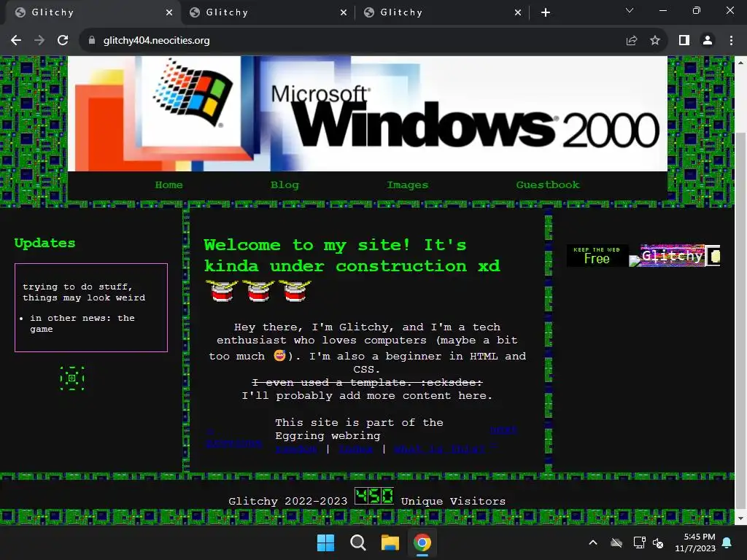The width and height of the screenshot is (747, 560).
Task: Open the network status tray icon
Action: [639, 542]
